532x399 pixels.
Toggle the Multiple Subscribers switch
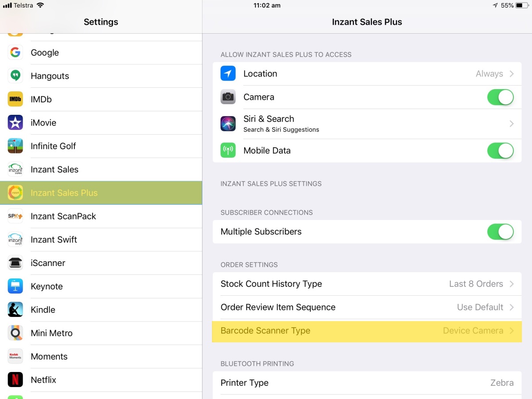[x=501, y=231]
